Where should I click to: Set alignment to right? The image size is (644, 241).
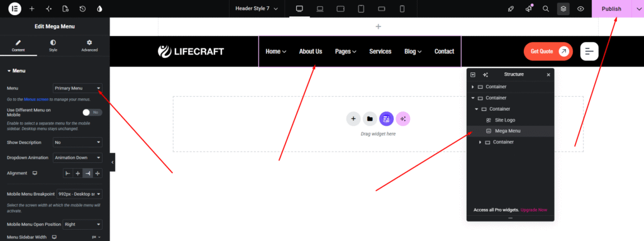tap(87, 174)
